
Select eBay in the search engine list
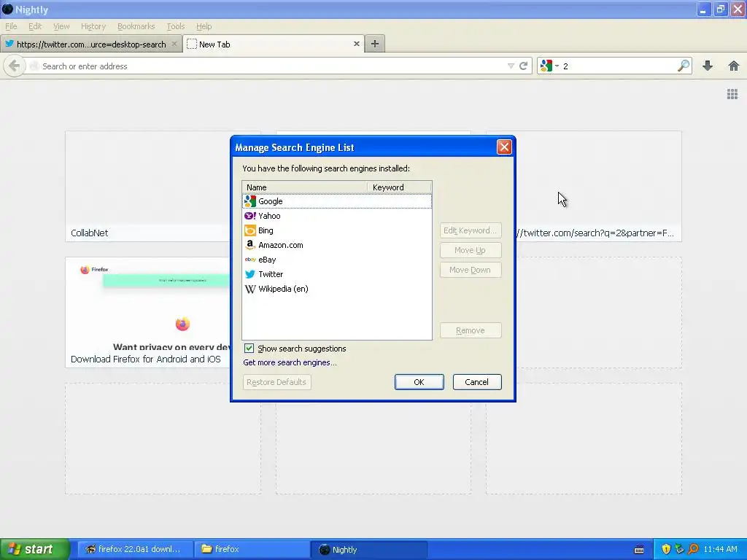point(337,260)
